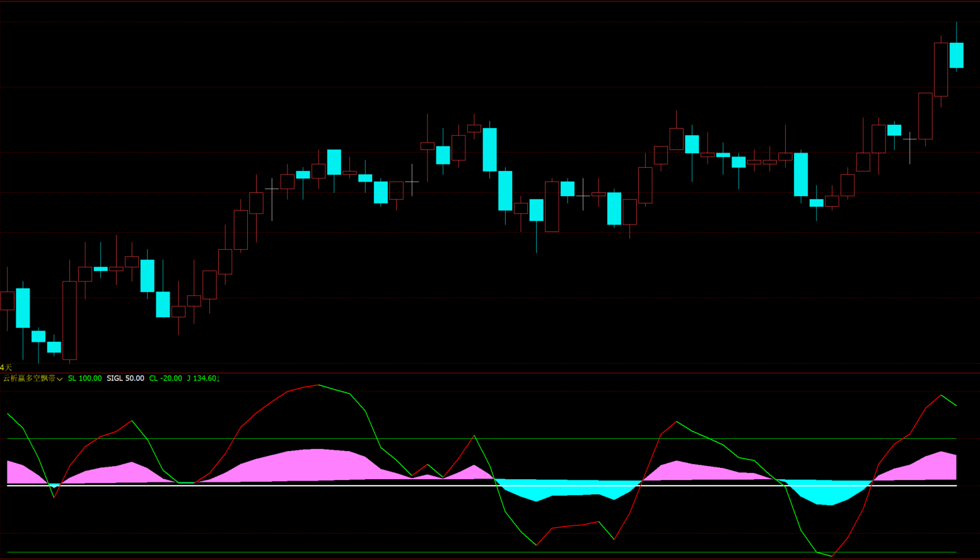Image resolution: width=980 pixels, height=560 pixels.
Task: Click the lowest trough of the J line
Action: point(832,556)
